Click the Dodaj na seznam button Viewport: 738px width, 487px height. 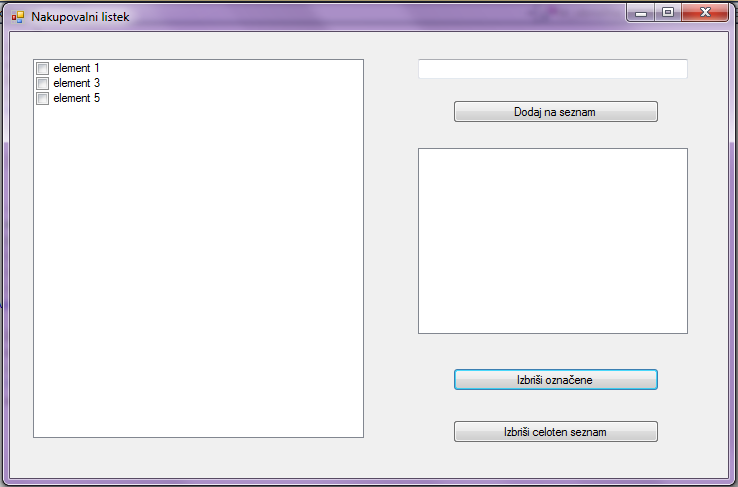555,112
